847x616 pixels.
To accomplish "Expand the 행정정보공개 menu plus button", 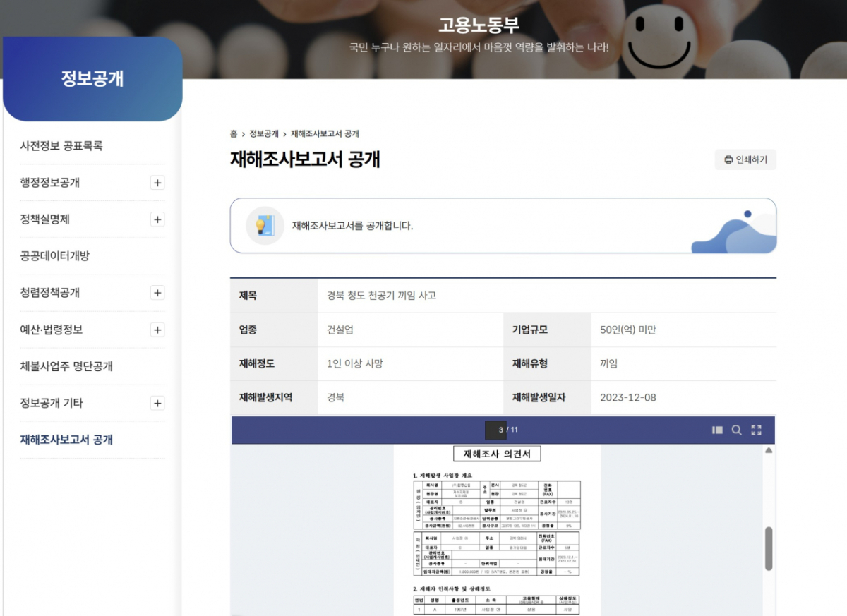I will point(157,183).
